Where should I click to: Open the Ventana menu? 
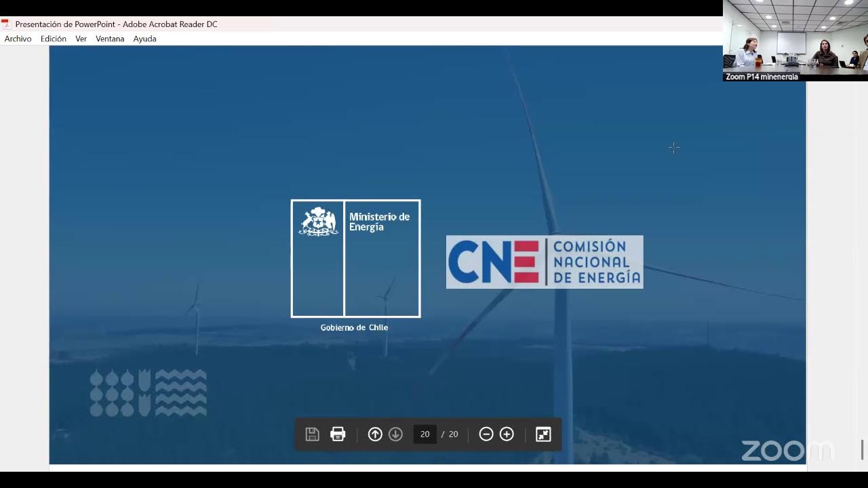point(110,39)
